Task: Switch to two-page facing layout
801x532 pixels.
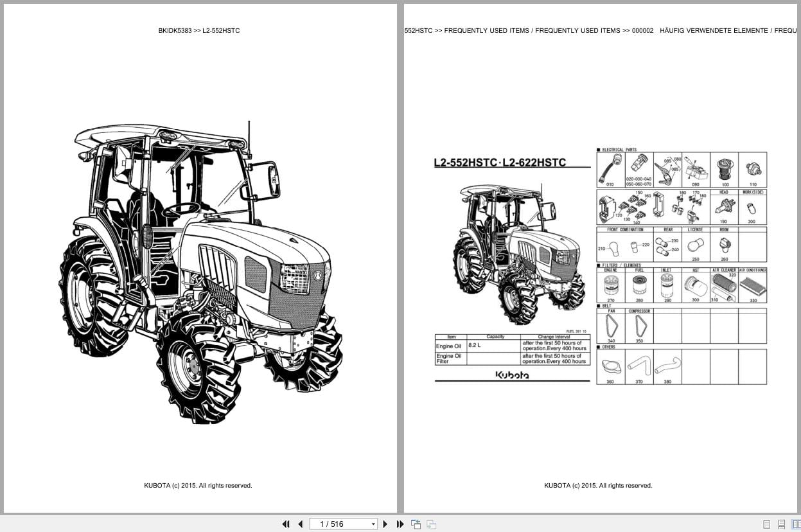Action: tap(797, 524)
